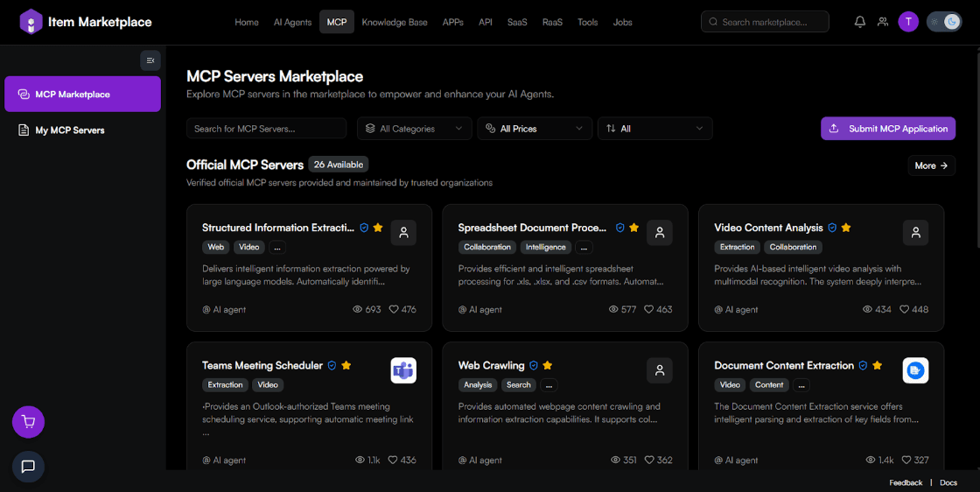Click the More button for official servers
This screenshot has width=980, height=492.
(931, 165)
